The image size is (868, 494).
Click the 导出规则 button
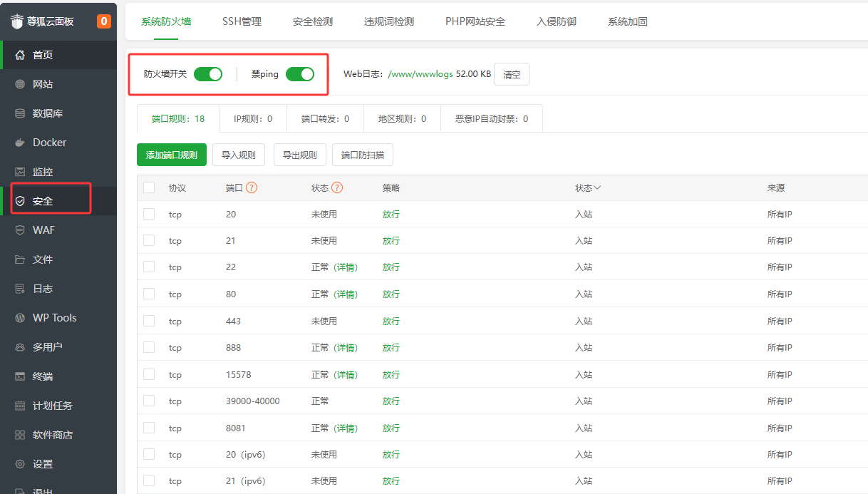click(300, 155)
